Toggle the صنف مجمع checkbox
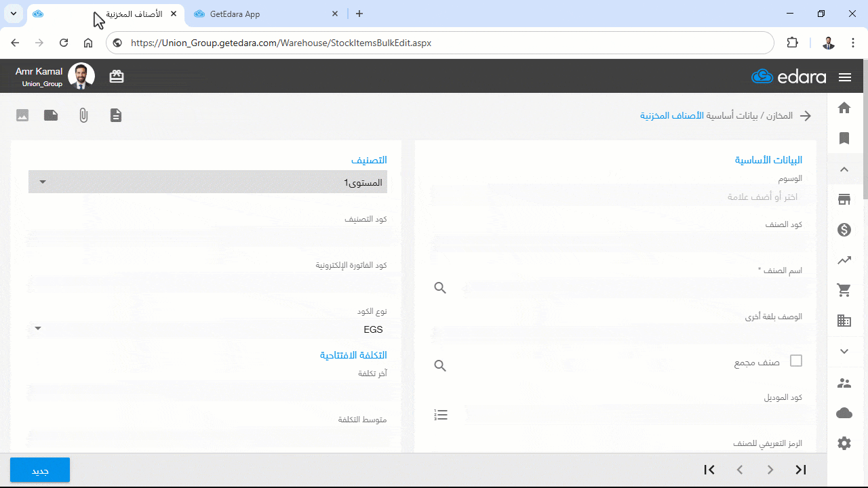The image size is (868, 488). pos(796,361)
